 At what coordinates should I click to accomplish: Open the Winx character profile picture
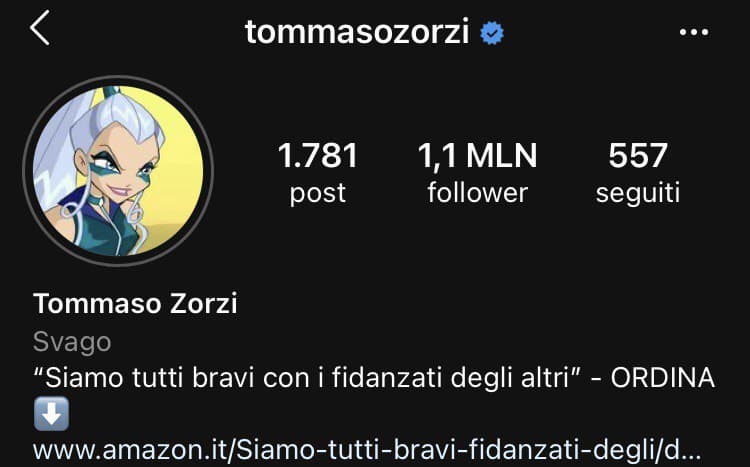pyautogui.click(x=118, y=170)
